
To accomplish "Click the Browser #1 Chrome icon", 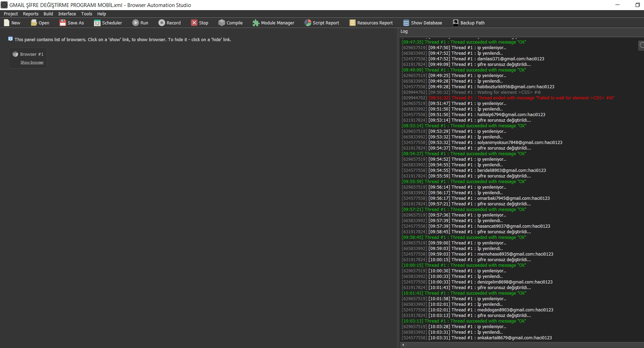I will pos(15,54).
